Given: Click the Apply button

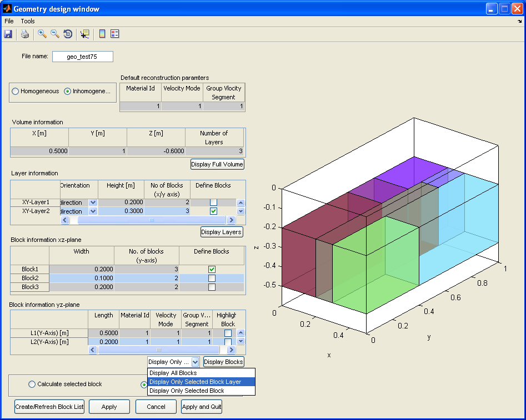Looking at the screenshot, I should (109, 407).
